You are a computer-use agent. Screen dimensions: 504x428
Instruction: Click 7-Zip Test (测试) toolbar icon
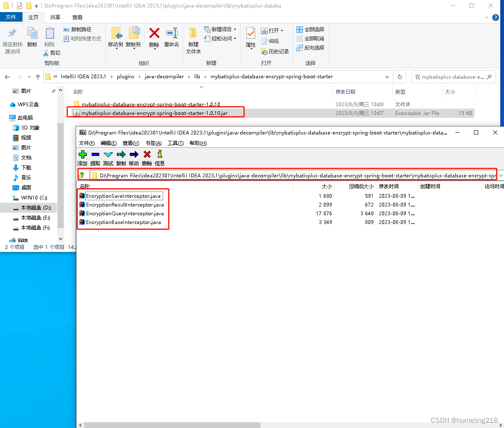pos(108,154)
